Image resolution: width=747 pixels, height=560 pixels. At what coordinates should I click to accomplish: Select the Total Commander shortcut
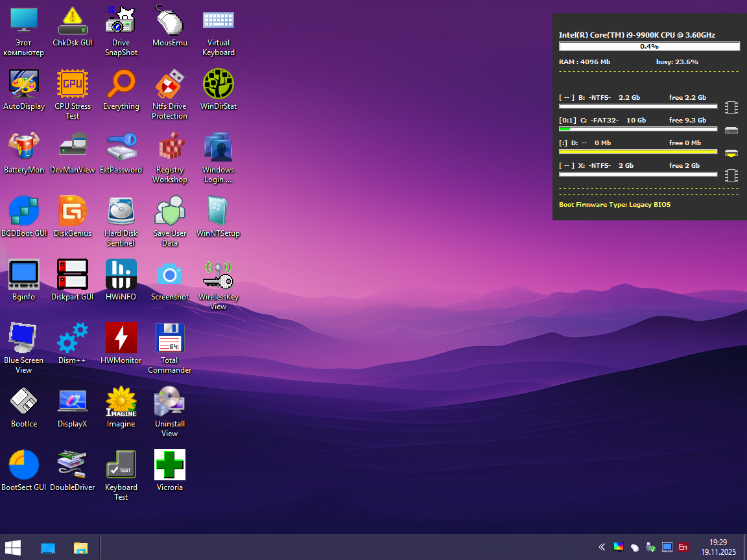pyautogui.click(x=170, y=338)
